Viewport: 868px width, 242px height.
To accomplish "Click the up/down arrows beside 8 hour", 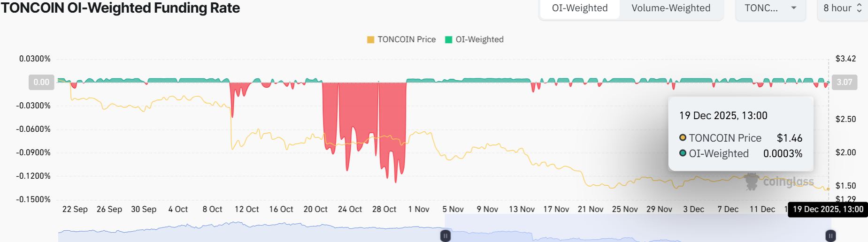I will pyautogui.click(x=860, y=8).
